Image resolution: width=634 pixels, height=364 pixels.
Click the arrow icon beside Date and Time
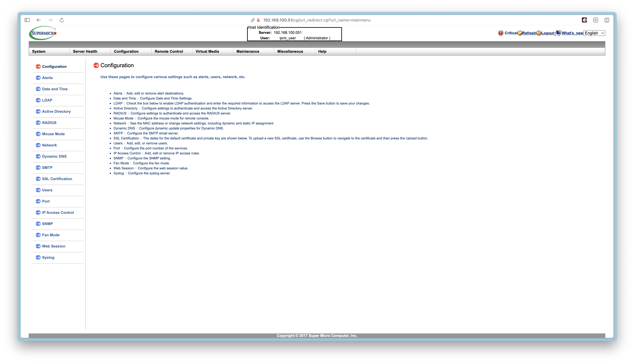pos(38,89)
